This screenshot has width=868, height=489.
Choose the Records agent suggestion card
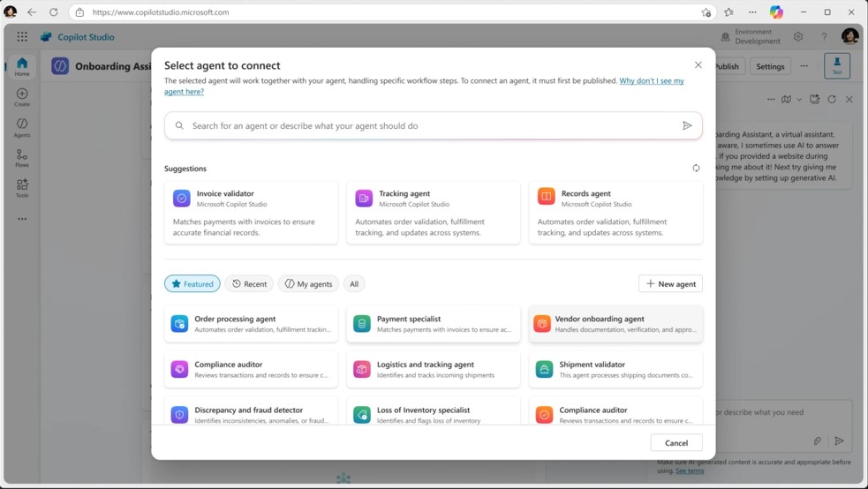tap(615, 213)
